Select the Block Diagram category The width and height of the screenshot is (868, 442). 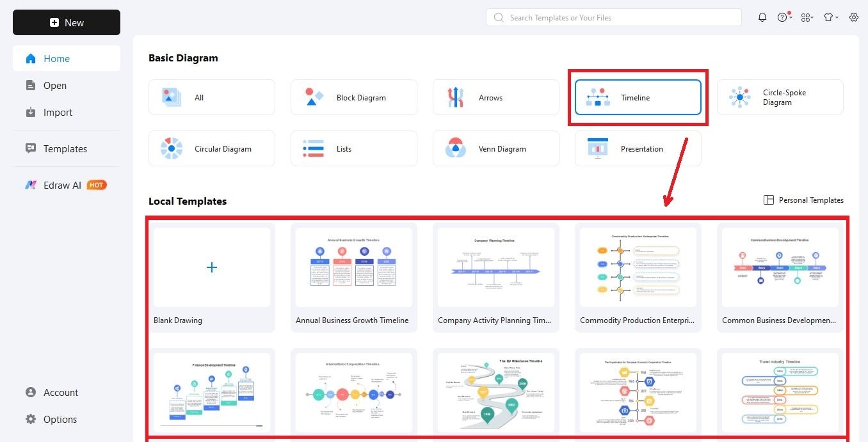pyautogui.click(x=353, y=97)
